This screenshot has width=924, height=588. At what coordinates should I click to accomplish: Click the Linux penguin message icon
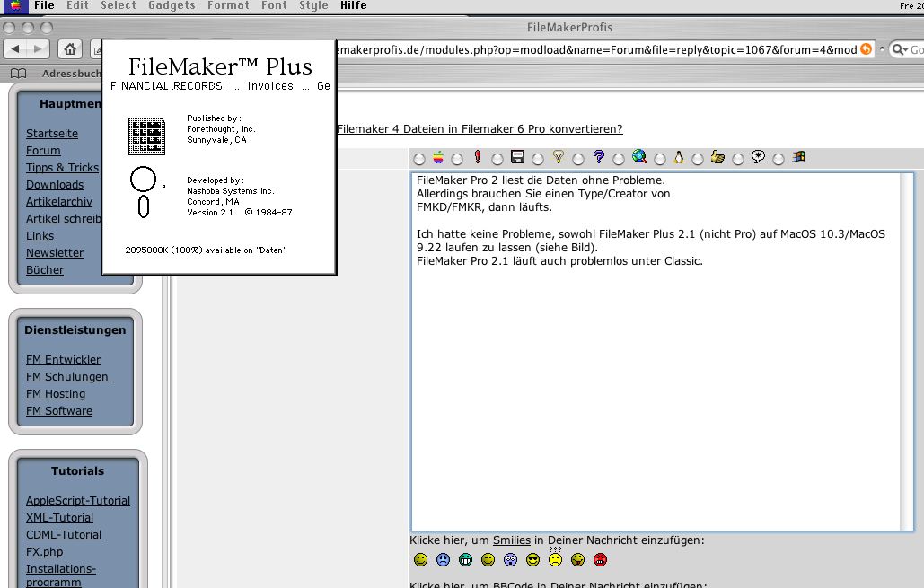(x=679, y=157)
